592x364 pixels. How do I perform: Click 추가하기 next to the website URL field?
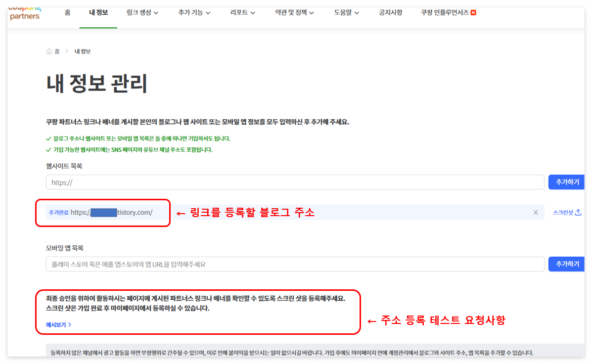click(x=566, y=182)
